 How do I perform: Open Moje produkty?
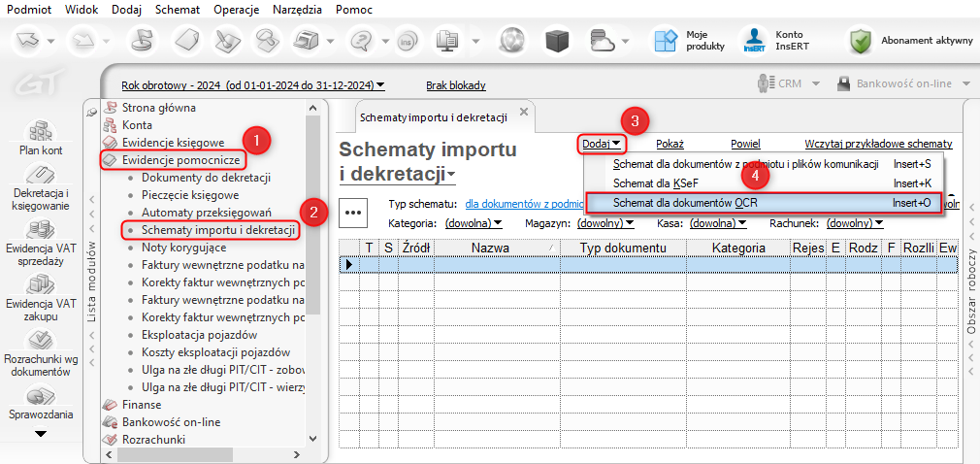689,41
